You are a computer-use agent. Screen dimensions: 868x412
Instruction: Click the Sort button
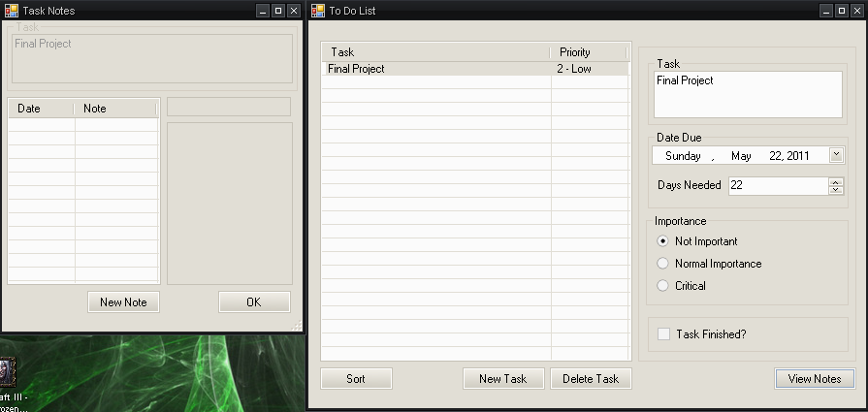[356, 379]
